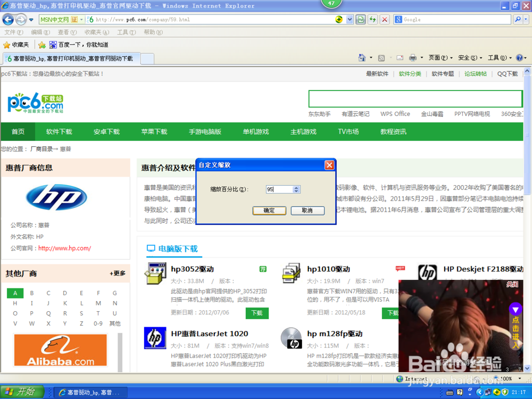Expand the address bar history dropdown

pos(350,20)
